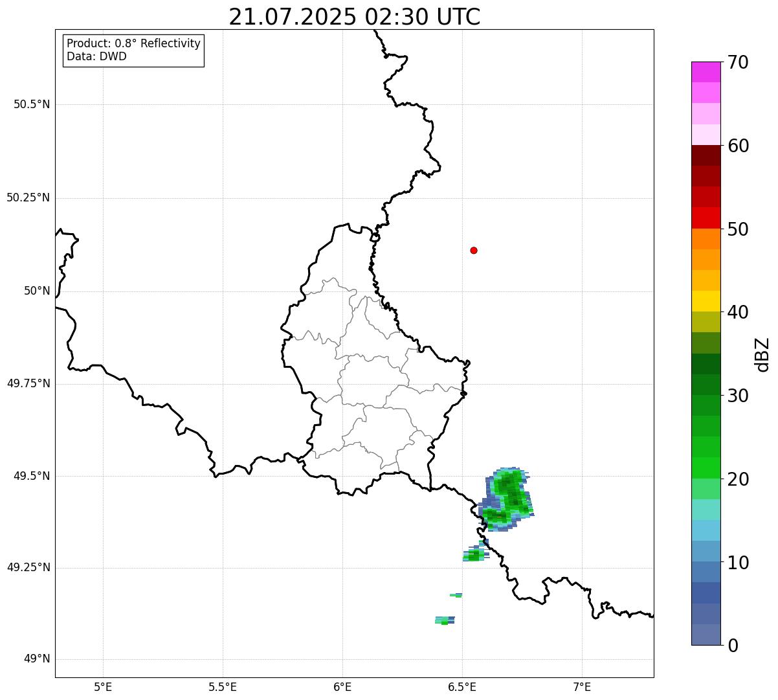Click the colorbar tick label 40
The width and height of the screenshot is (778, 700).
click(x=737, y=312)
